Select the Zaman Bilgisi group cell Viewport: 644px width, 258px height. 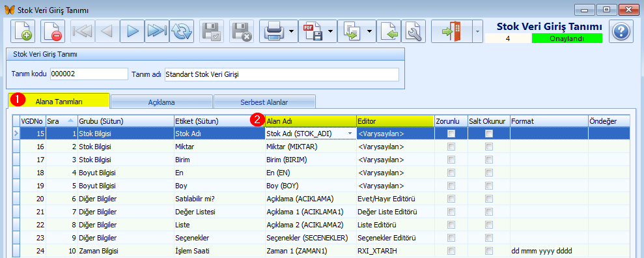pos(126,251)
